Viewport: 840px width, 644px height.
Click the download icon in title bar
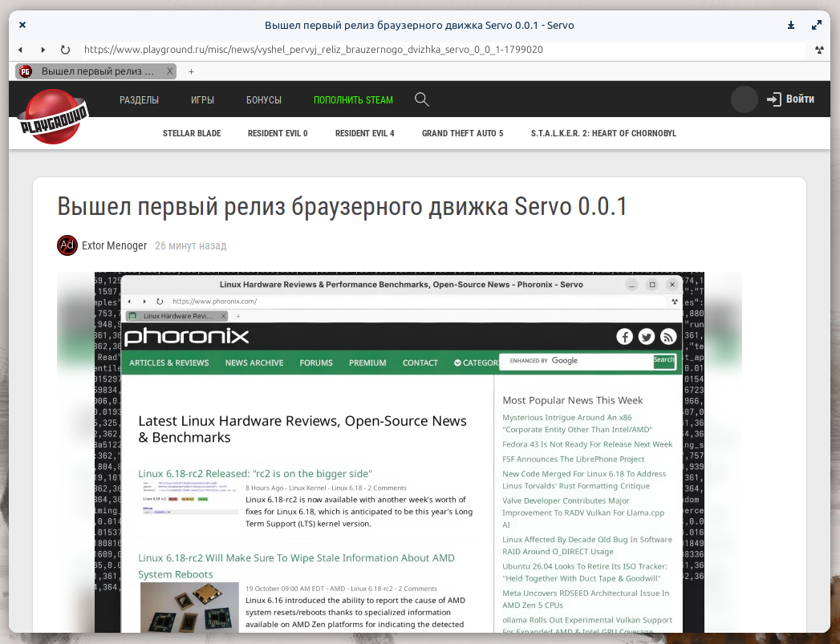coord(791,26)
